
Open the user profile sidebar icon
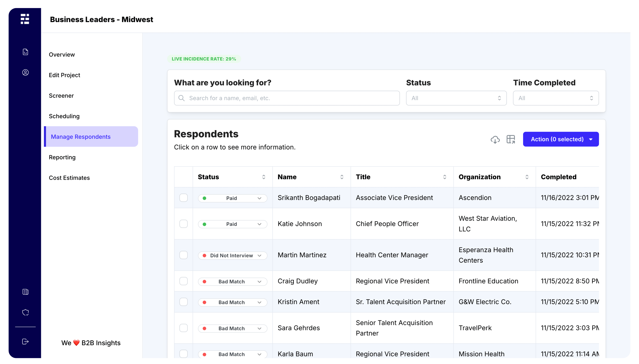click(x=25, y=72)
